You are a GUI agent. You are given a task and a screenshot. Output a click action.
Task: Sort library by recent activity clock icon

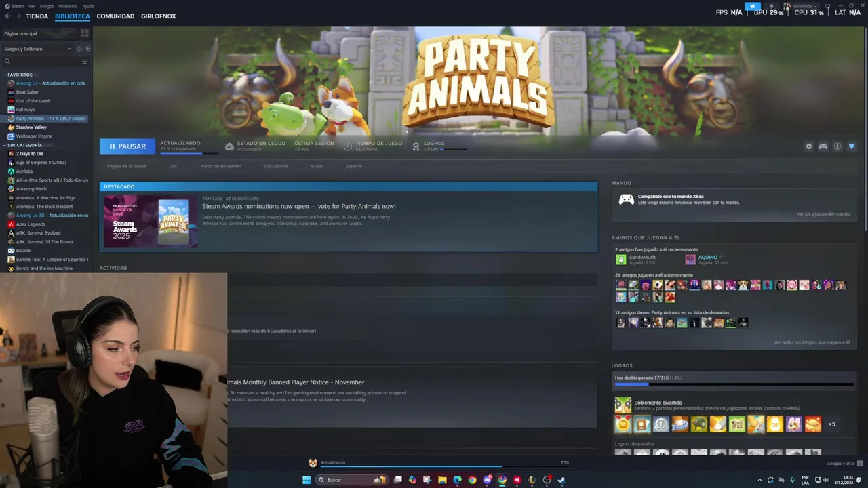point(79,49)
